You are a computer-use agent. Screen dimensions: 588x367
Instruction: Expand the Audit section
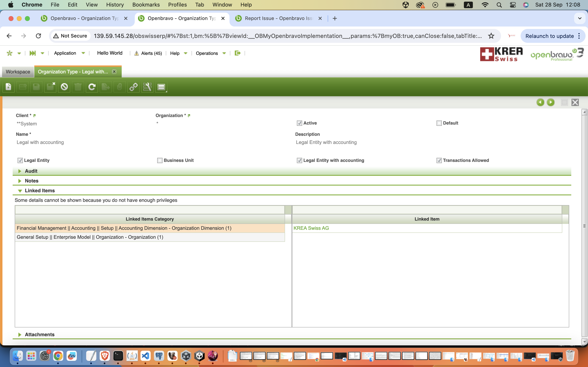pos(31,171)
